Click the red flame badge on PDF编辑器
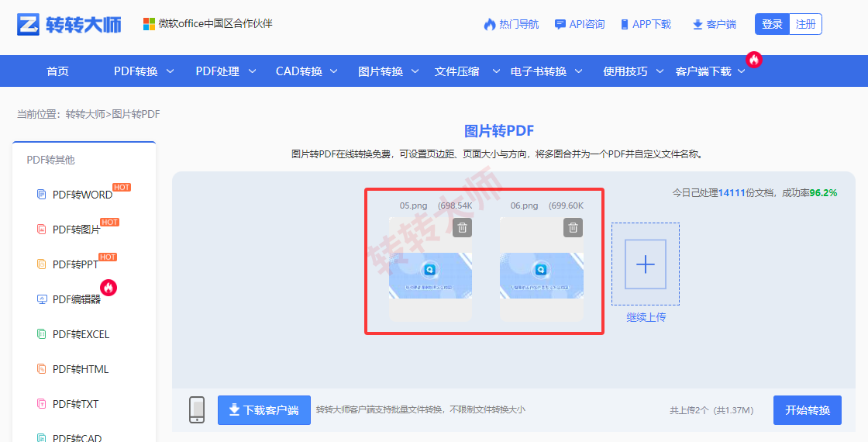Image resolution: width=868 pixels, height=442 pixels. click(x=108, y=288)
